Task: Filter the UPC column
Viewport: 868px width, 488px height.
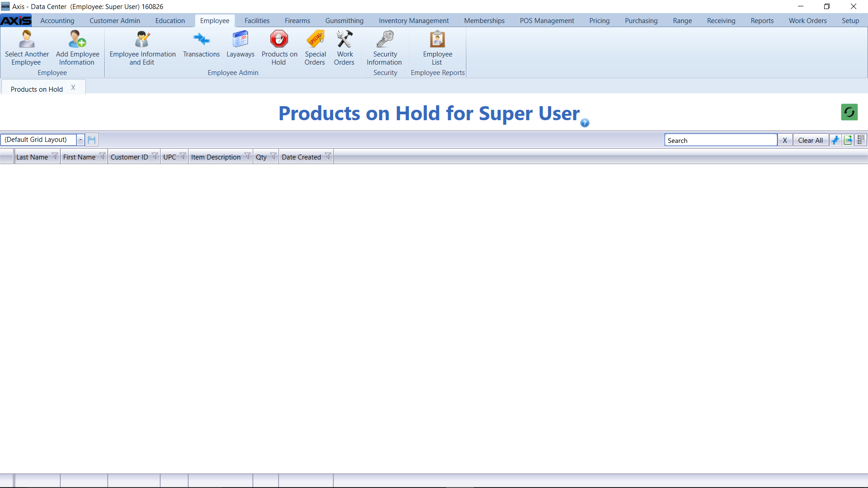Action: click(183, 156)
